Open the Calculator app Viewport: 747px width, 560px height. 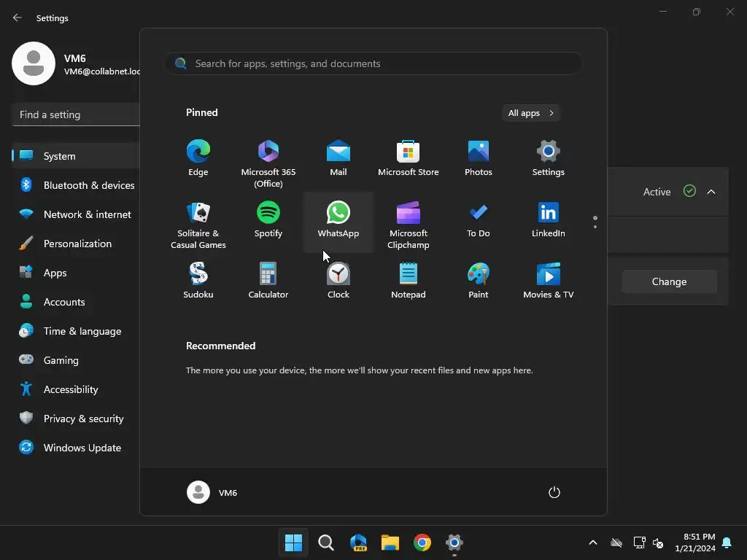268,281
